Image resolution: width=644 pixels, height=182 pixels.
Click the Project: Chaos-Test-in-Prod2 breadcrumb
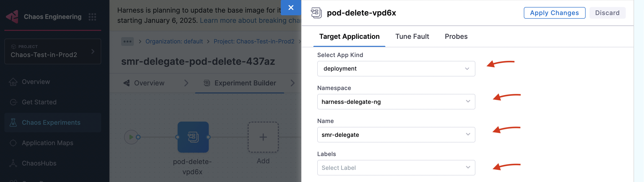click(x=254, y=41)
